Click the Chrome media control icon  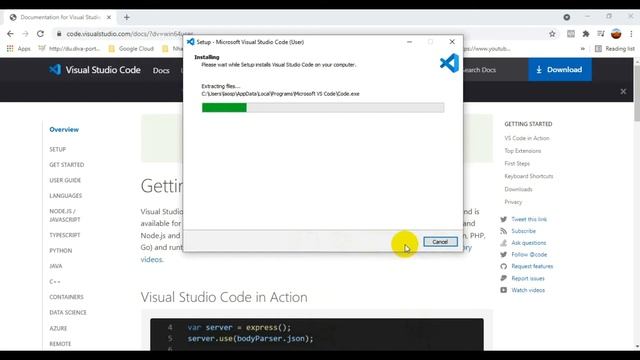pyautogui.click(x=601, y=34)
